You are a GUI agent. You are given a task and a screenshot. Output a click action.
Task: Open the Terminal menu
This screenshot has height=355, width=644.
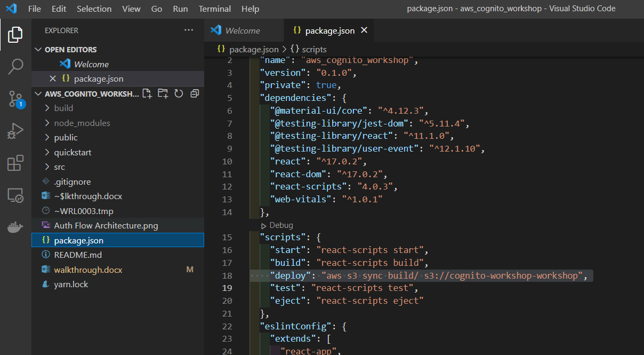click(215, 9)
